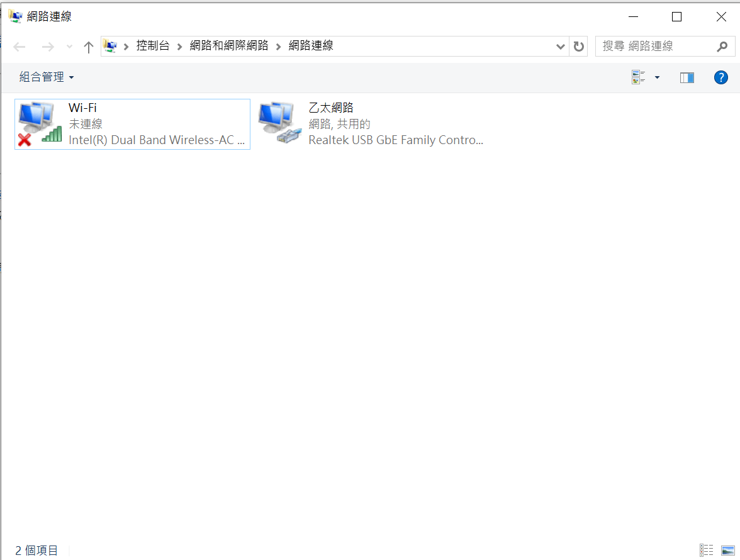Screen dimensions: 740x560
Task: Click the folder icon in the address bar
Action: click(110, 46)
